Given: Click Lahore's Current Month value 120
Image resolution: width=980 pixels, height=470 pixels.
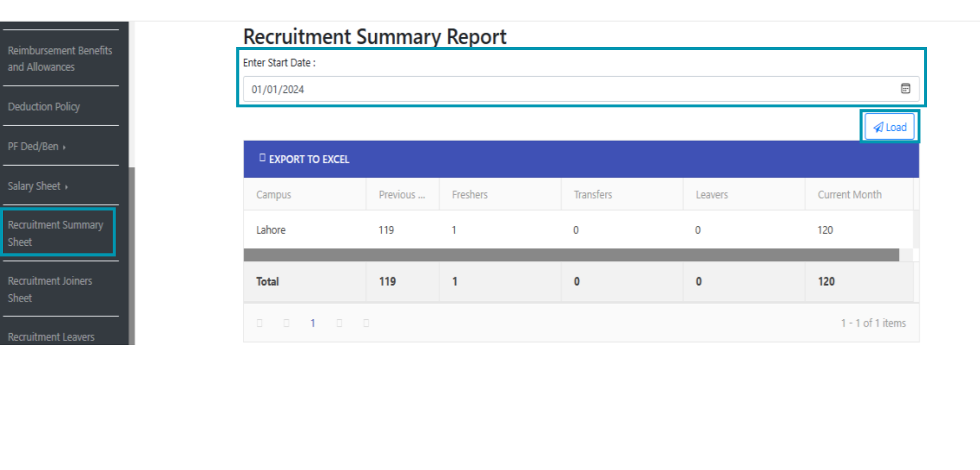Looking at the screenshot, I should [x=825, y=230].
